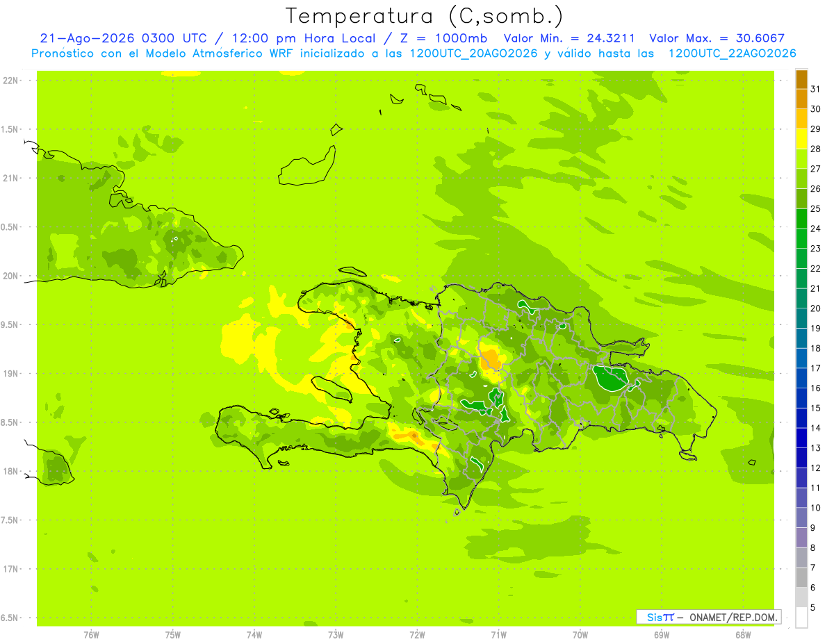Click the '15' legend label
Screen dimensions: 834x644
(816, 408)
